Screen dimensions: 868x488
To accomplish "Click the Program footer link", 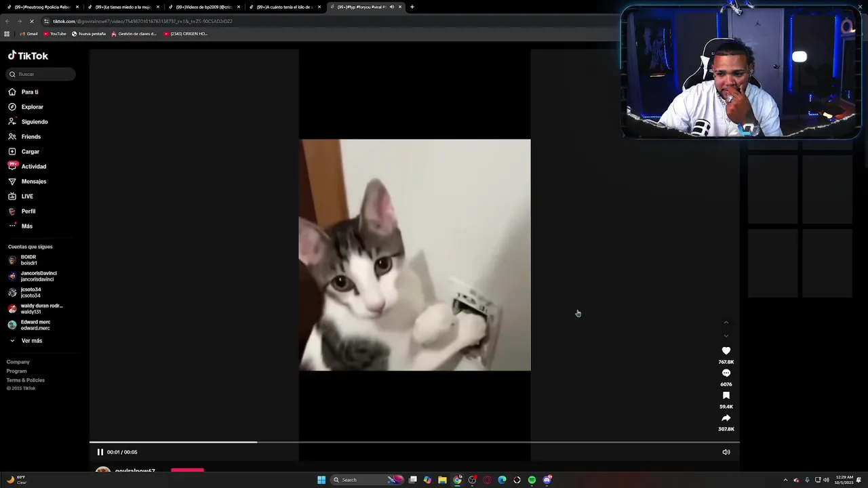I will 17,371.
